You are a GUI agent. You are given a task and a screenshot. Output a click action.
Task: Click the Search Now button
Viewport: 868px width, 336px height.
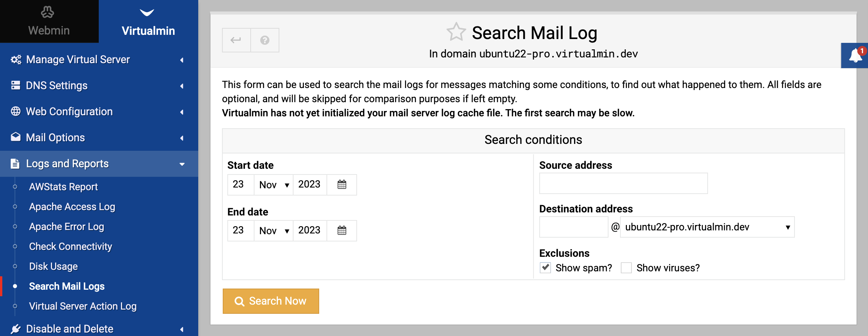271,301
